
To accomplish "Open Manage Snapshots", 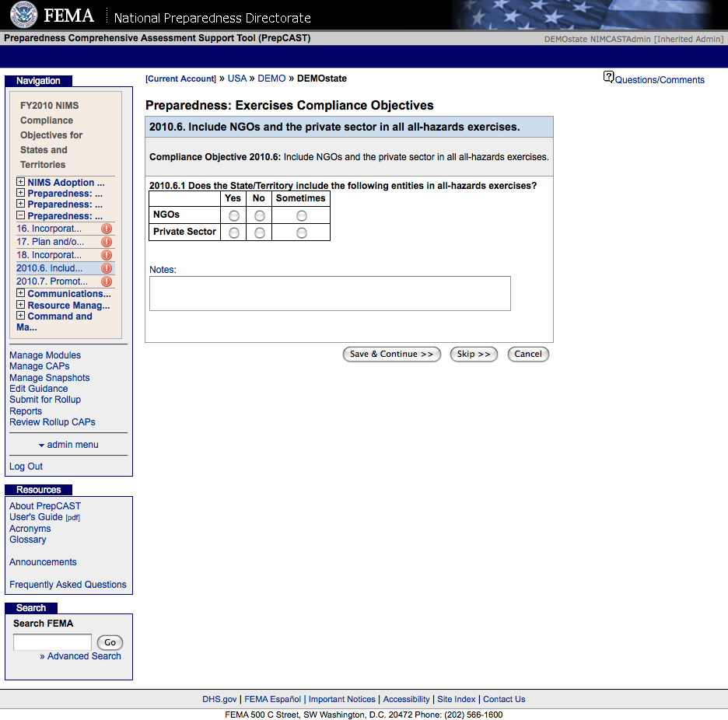I will click(x=49, y=378).
